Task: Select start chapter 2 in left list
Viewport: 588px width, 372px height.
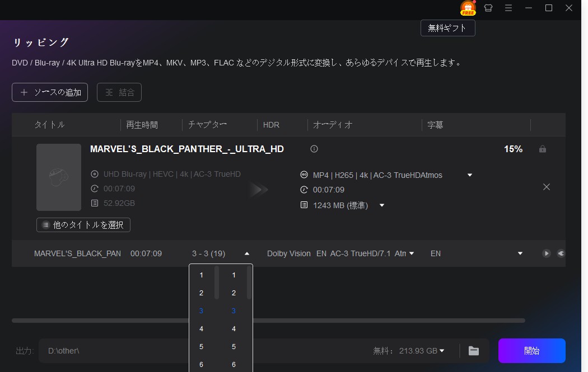Action: pyautogui.click(x=202, y=293)
